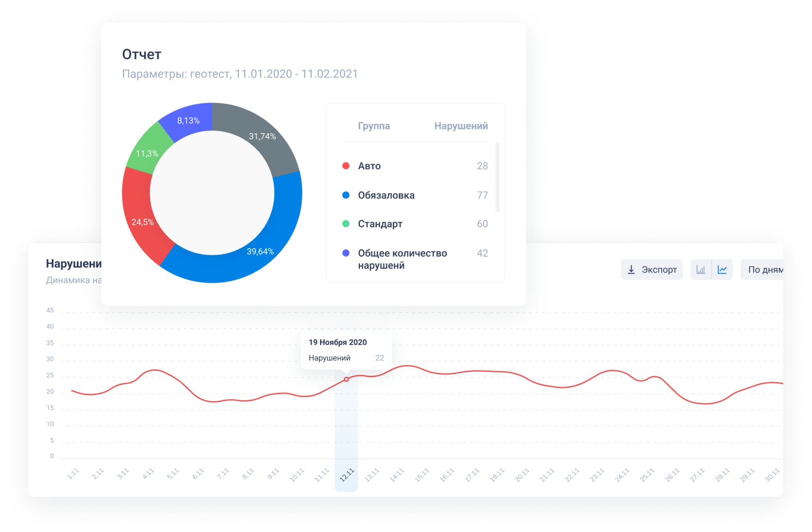Image resolution: width=812 pixels, height=532 pixels.
Task: Click the highlighted data point on line chart
Action: click(x=347, y=380)
